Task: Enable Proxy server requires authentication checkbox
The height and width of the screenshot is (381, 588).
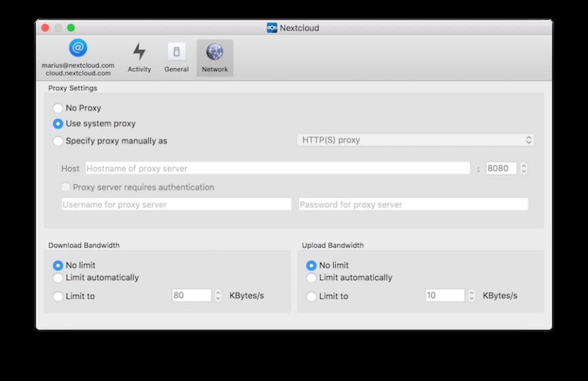Action: point(66,187)
